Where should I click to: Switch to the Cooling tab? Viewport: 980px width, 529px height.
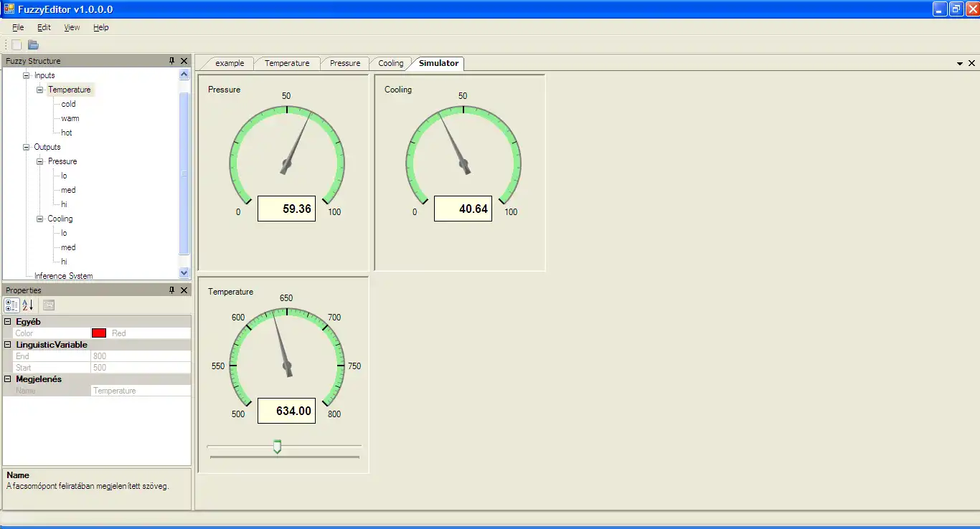(391, 63)
